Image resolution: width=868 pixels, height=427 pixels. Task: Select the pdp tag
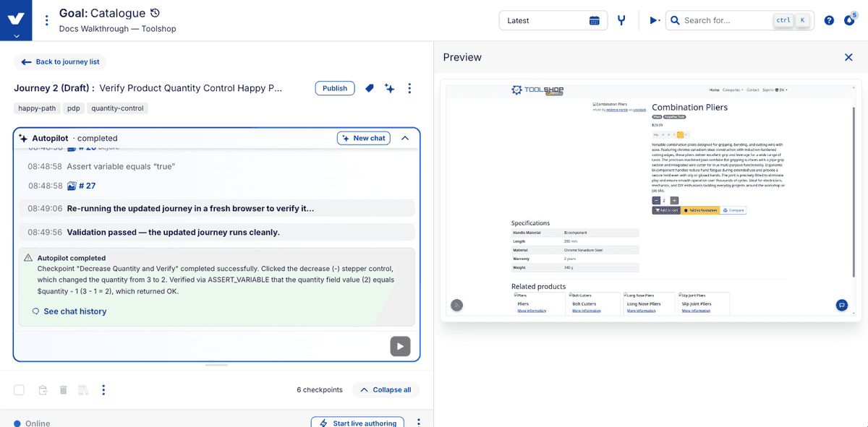tap(75, 108)
